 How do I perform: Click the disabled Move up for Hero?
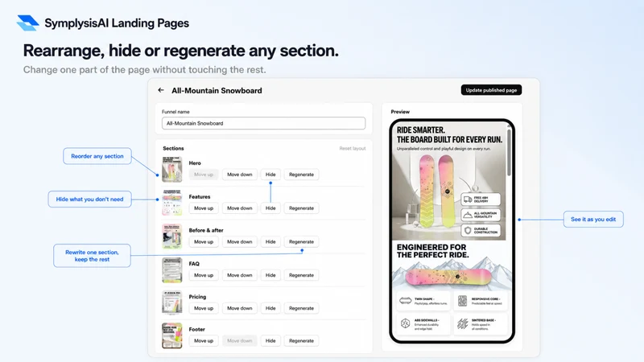(204, 175)
